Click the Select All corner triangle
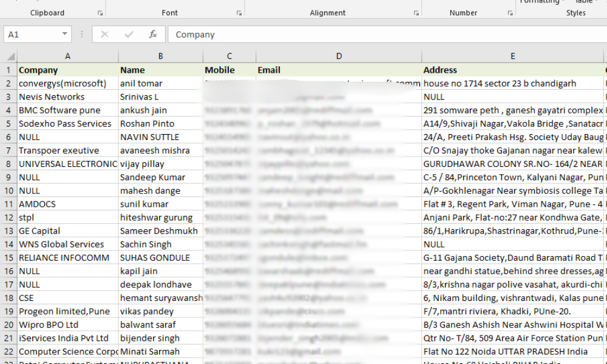This screenshot has height=364, width=607. 11,57
